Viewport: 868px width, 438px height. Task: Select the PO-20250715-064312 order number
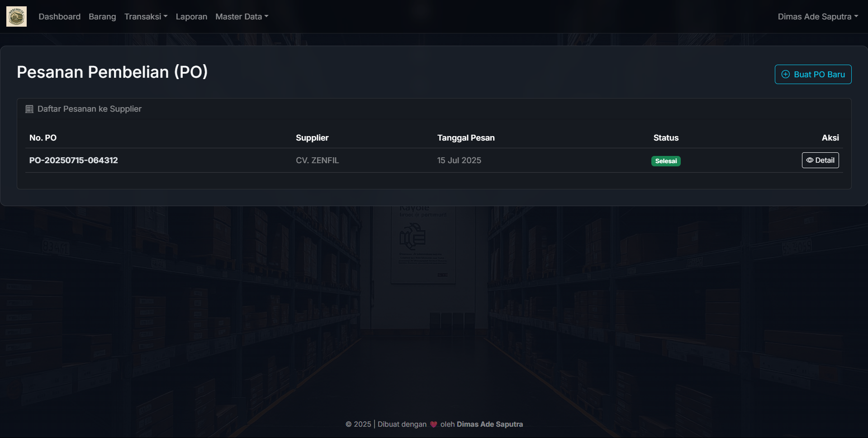[74, 160]
